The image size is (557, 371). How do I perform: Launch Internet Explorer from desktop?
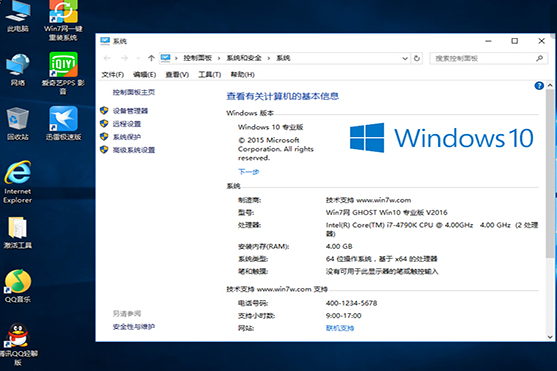pyautogui.click(x=18, y=182)
